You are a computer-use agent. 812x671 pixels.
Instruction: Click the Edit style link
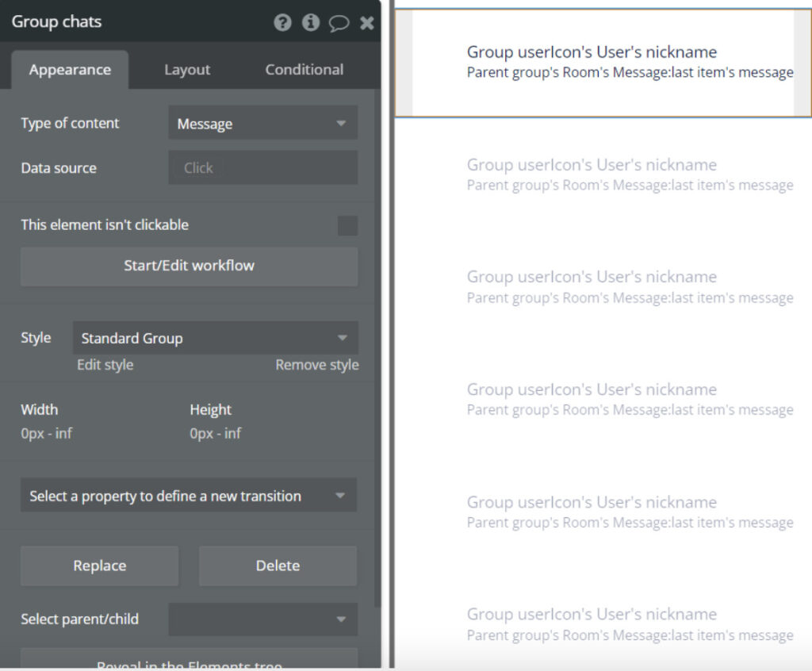coord(105,365)
